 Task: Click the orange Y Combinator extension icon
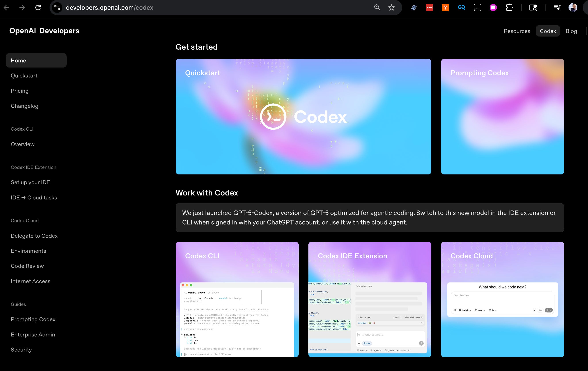pyautogui.click(x=445, y=8)
